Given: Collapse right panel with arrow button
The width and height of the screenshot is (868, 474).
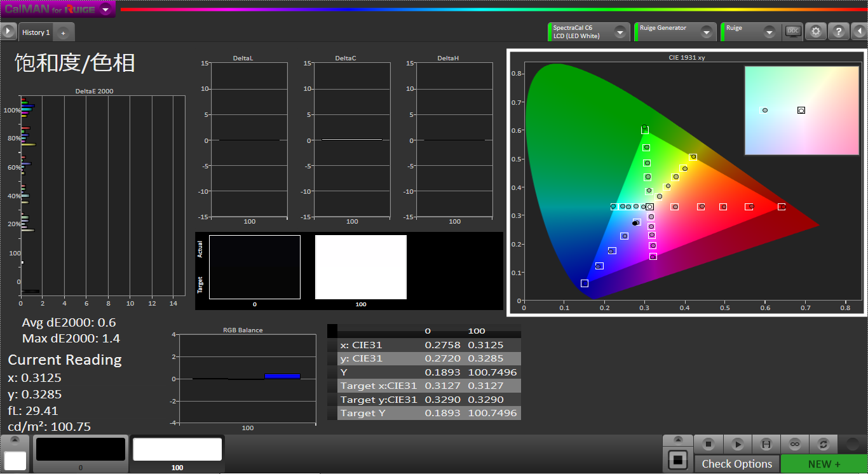Looking at the screenshot, I should tap(859, 32).
